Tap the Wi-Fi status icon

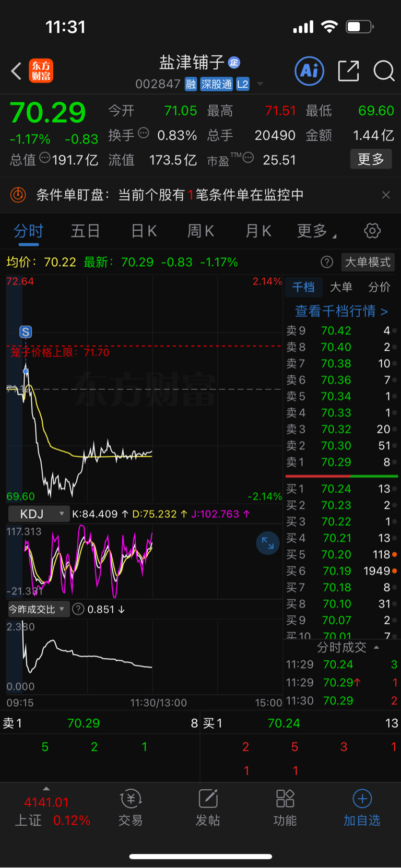point(329,27)
